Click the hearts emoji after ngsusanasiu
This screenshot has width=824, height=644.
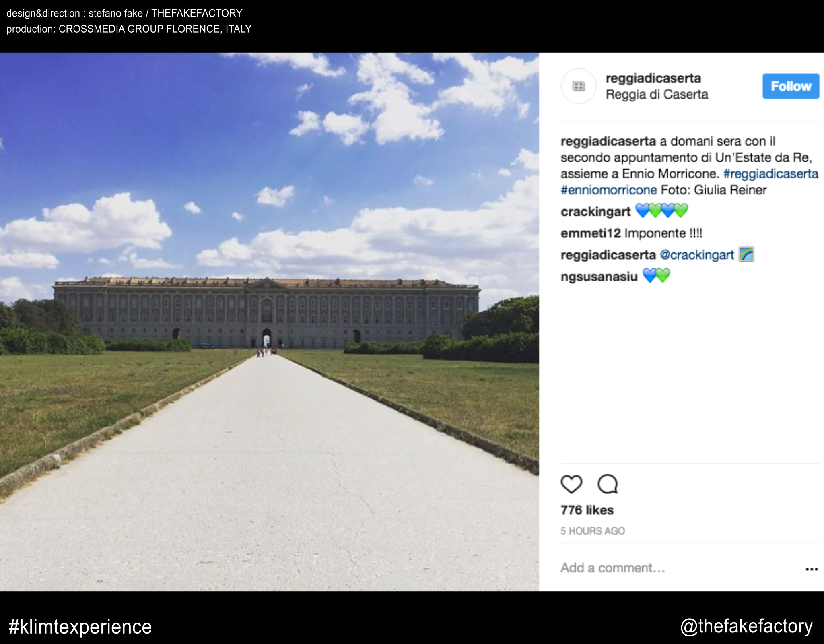tap(656, 276)
